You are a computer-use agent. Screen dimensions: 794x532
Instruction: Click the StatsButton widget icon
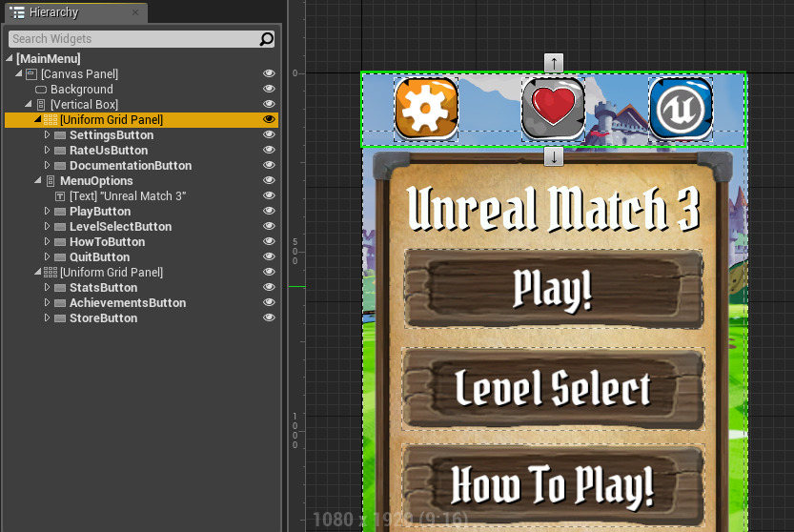[x=60, y=288]
